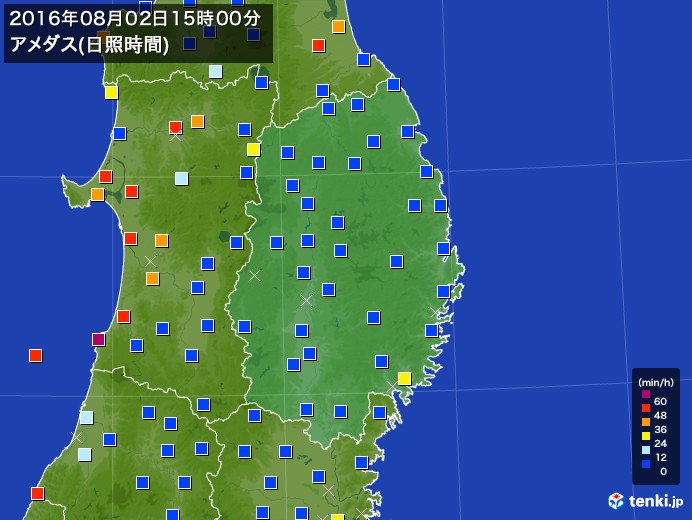
Task: Select the orange marker near the top north coast
Action: 338,26
